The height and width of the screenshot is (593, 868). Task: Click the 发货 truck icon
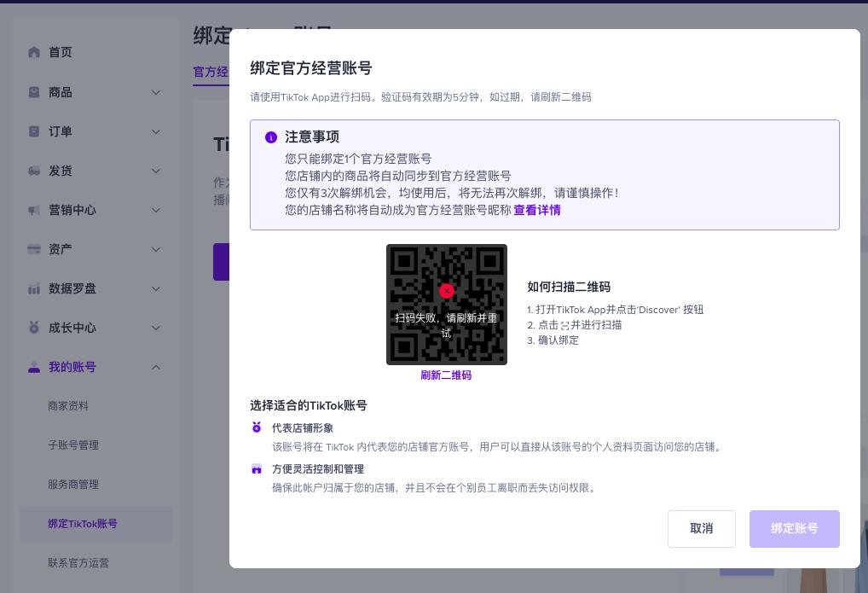34,171
